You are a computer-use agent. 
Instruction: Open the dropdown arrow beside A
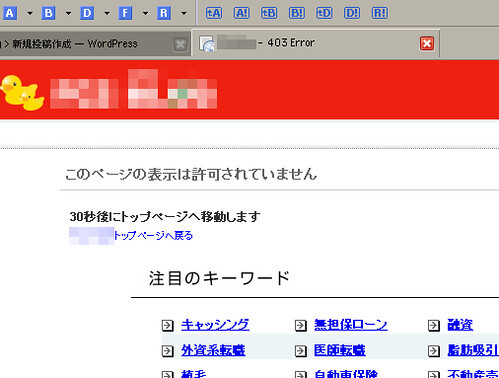pos(30,14)
